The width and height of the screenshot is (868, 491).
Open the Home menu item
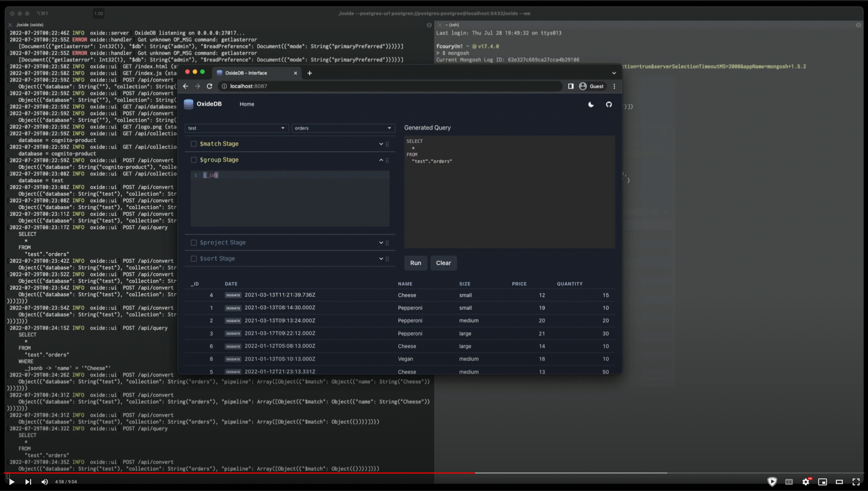point(247,104)
